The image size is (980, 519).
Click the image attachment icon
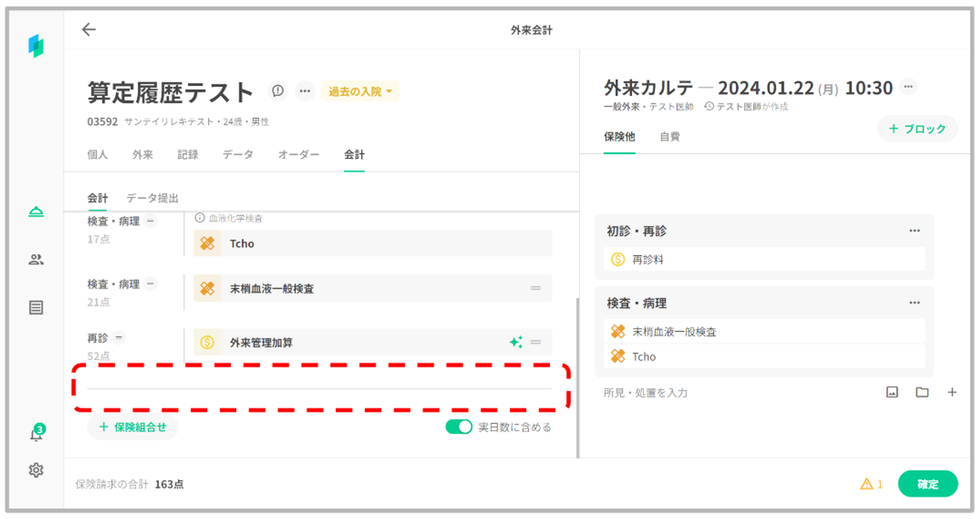pyautogui.click(x=892, y=392)
